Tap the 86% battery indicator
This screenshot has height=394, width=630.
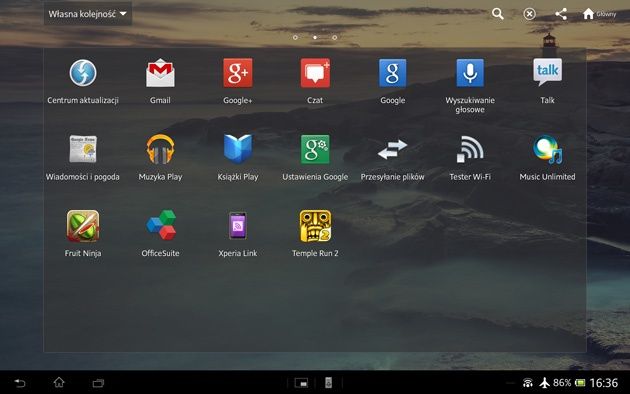coord(569,383)
